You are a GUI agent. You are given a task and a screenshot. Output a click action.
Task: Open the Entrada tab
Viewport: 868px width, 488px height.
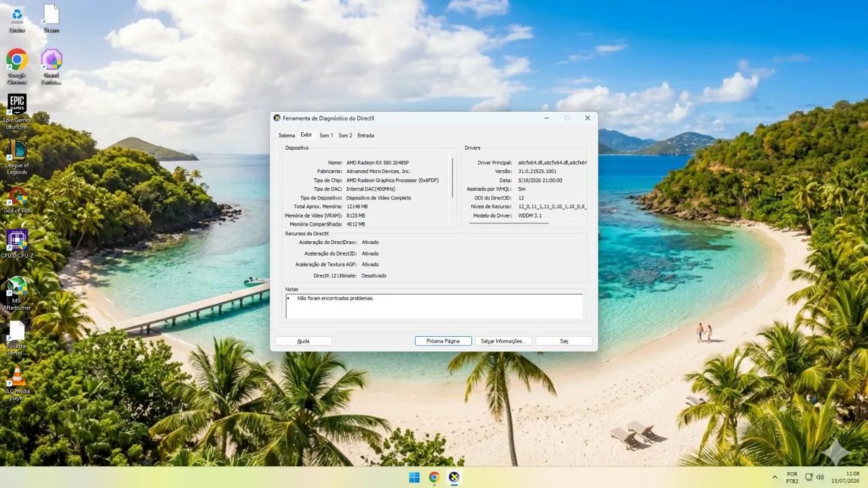pos(366,136)
